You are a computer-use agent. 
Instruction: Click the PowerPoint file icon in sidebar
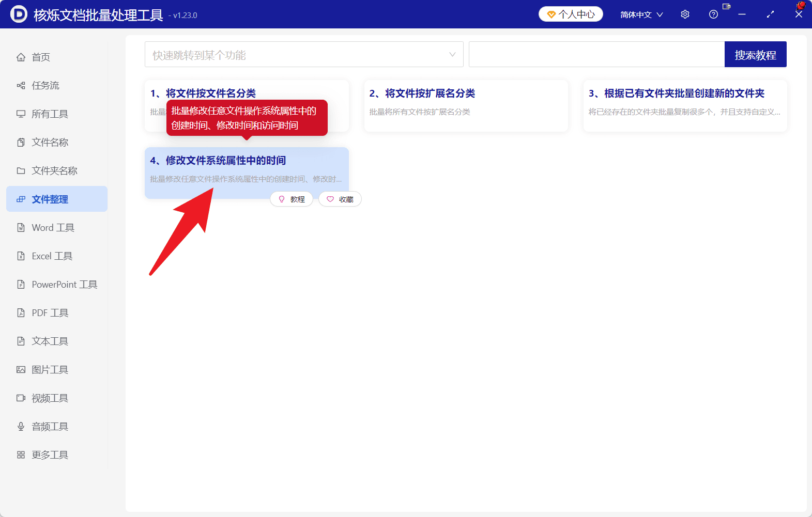point(21,284)
